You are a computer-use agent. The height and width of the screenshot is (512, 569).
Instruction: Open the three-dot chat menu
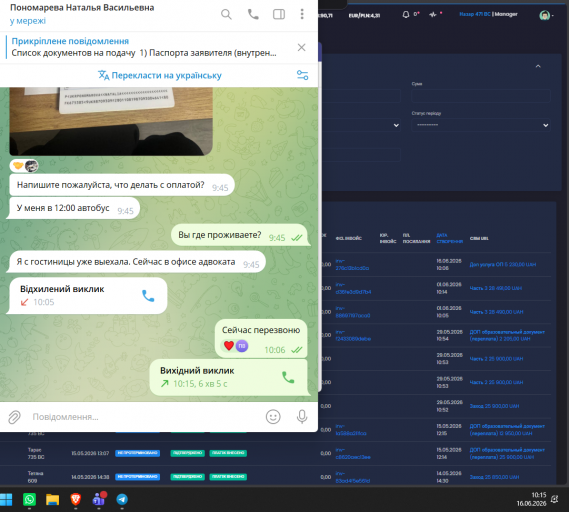302,14
